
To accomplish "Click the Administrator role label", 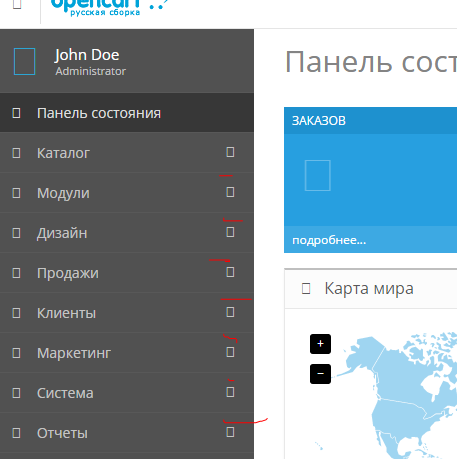I will 91,71.
